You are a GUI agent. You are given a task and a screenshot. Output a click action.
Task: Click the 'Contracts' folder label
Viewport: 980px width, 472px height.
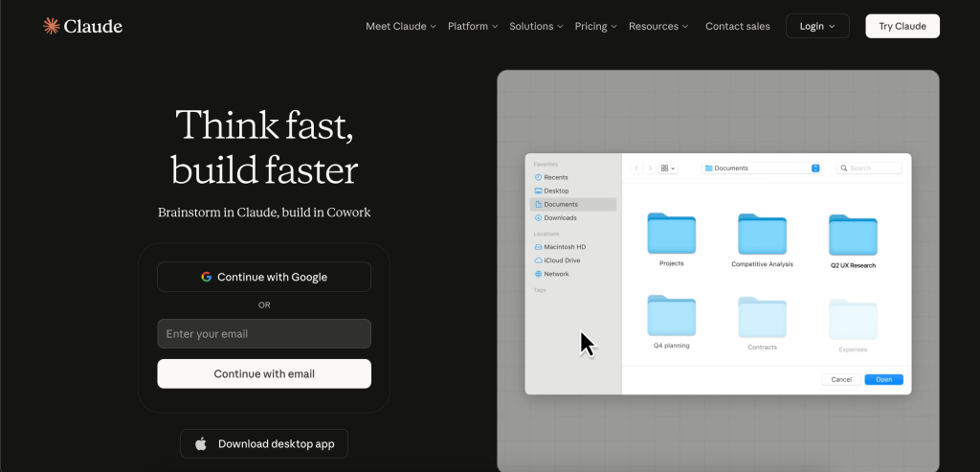[x=762, y=347]
